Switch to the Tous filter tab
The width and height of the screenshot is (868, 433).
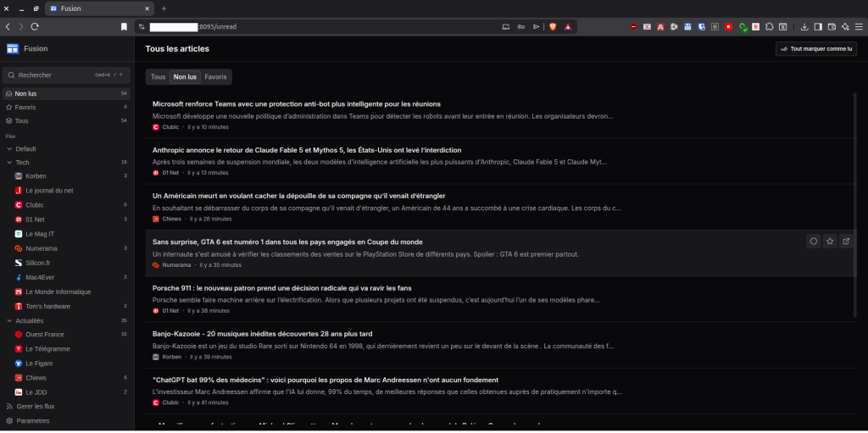click(x=159, y=77)
